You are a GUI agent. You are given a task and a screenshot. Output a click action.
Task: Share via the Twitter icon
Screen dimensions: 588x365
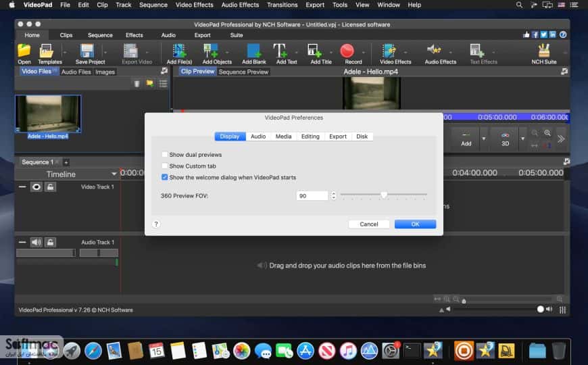tap(544, 34)
